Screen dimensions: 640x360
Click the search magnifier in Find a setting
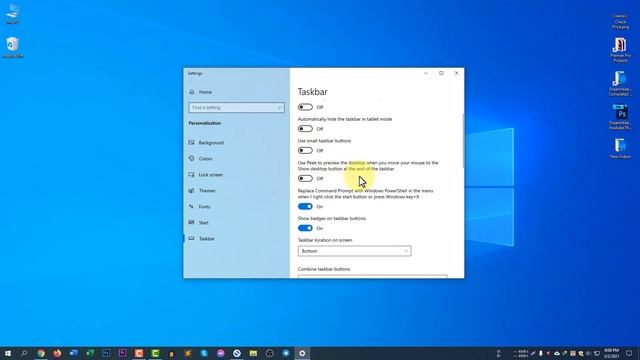(280, 108)
